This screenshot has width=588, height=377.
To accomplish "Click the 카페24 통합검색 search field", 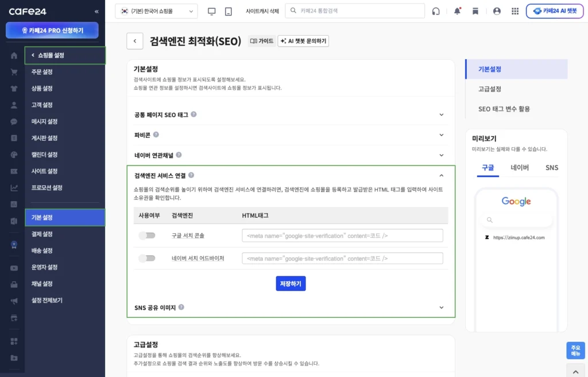I will (355, 10).
